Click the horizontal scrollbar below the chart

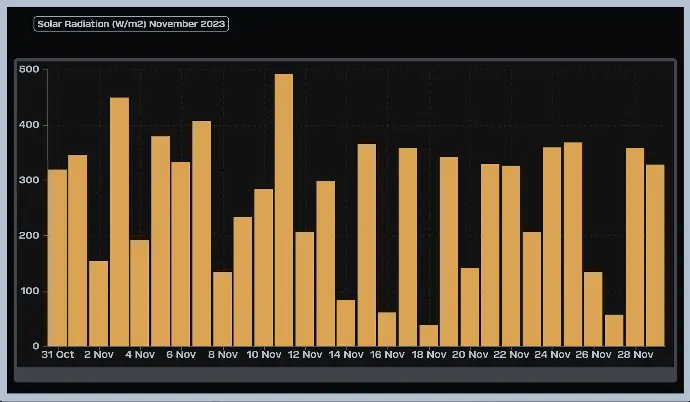pyautogui.click(x=345, y=374)
